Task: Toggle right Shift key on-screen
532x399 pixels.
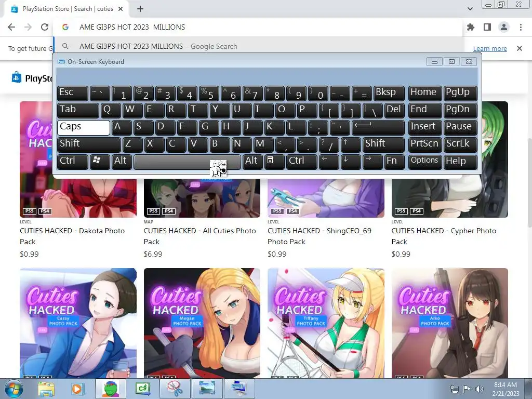Action: [383, 144]
